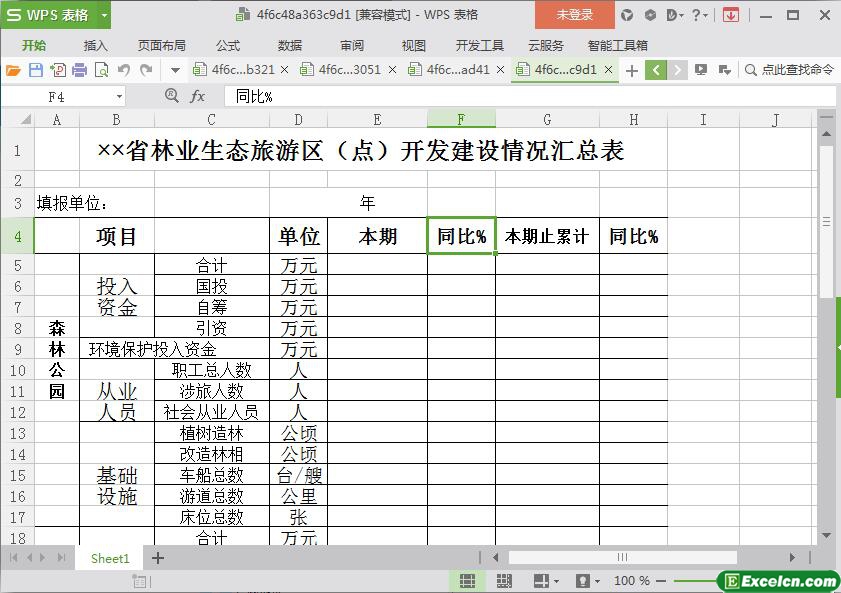Click the fx insert function icon
Image resolution: width=841 pixels, height=593 pixels.
point(198,96)
